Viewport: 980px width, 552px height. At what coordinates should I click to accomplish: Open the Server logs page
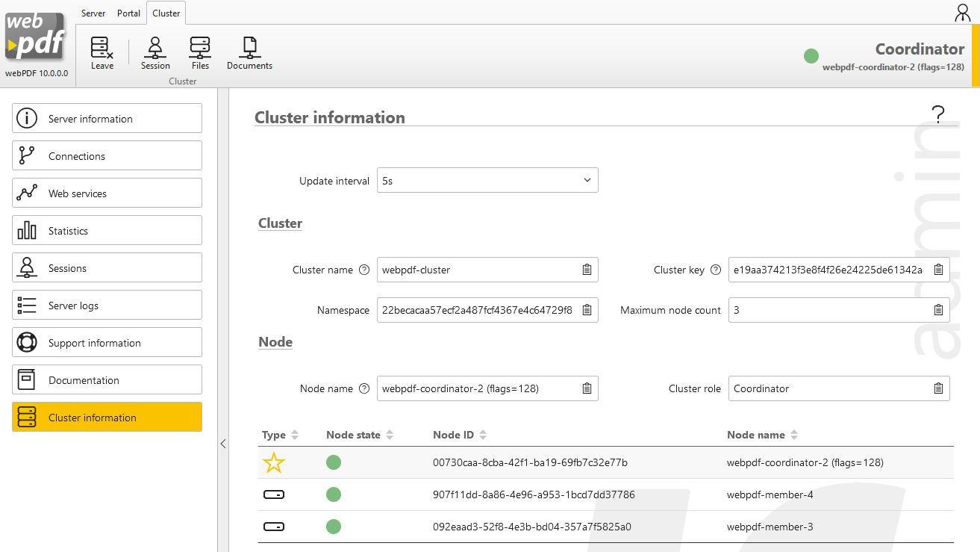click(x=107, y=306)
